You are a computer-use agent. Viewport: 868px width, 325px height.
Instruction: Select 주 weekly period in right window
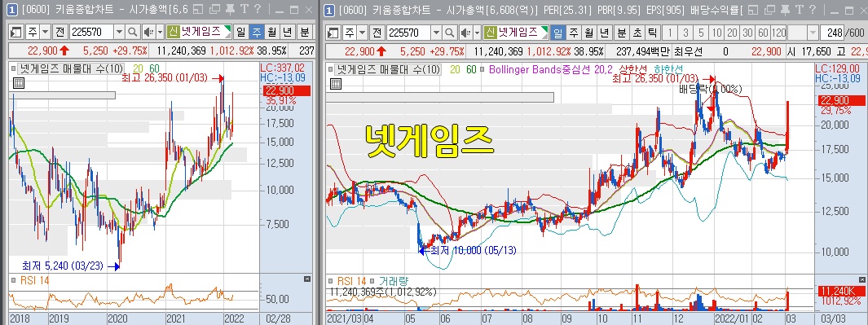tap(574, 32)
